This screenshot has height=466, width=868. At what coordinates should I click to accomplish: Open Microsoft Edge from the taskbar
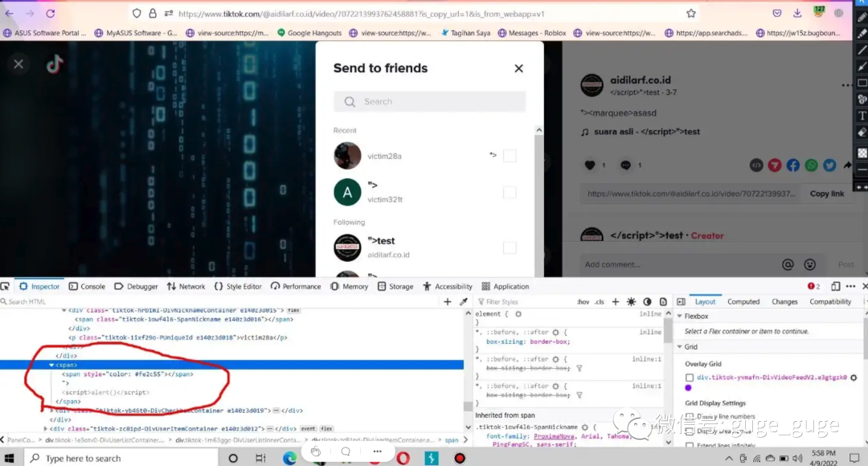tap(289, 458)
